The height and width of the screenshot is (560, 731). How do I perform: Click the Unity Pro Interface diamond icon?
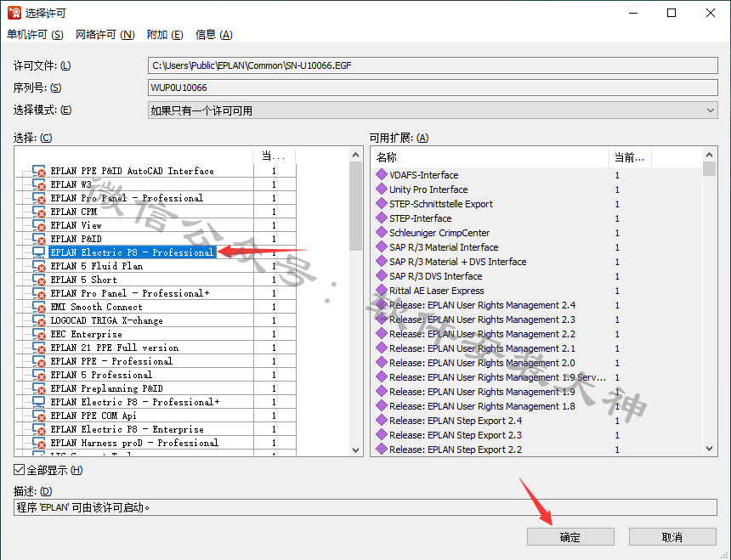tap(382, 189)
